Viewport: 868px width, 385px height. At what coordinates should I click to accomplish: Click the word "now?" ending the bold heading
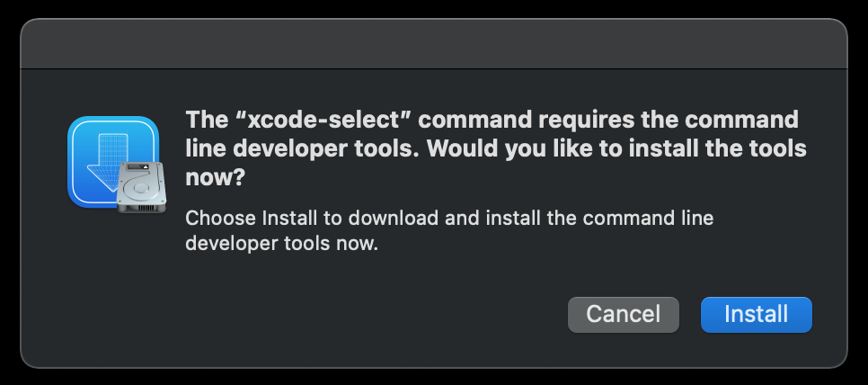[x=215, y=177]
